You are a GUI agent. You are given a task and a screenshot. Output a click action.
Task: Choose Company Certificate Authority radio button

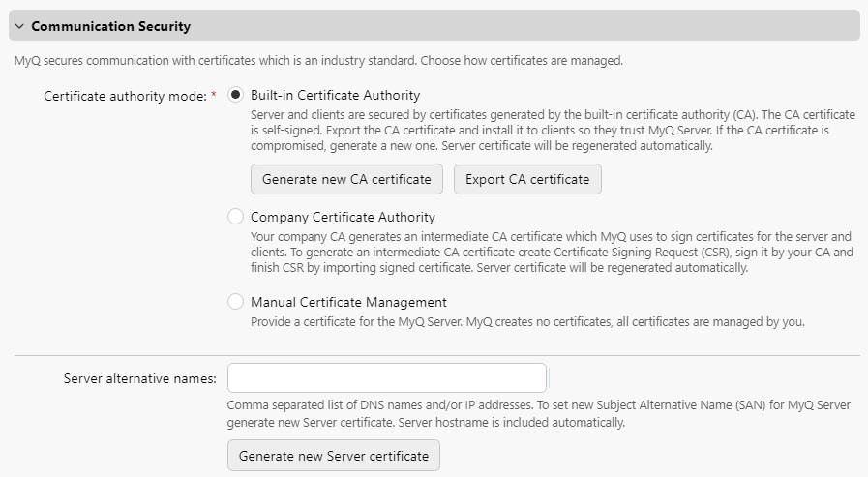235,217
